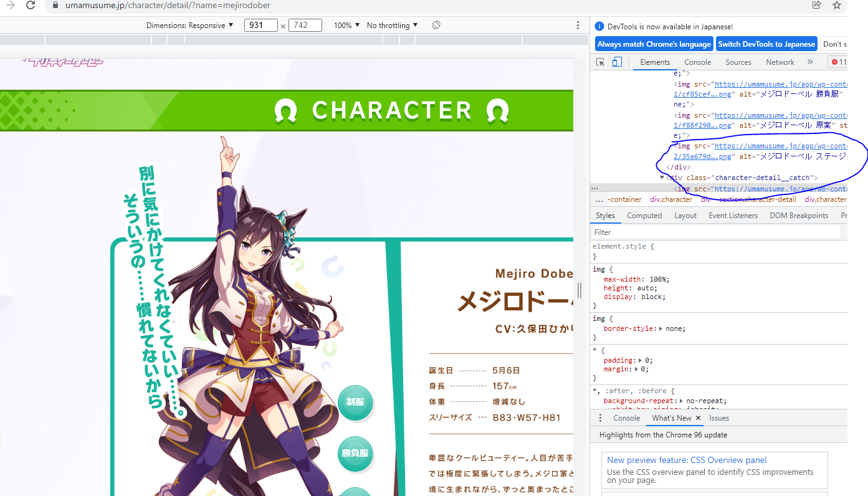Open the Event Listeners subtab

(x=733, y=216)
